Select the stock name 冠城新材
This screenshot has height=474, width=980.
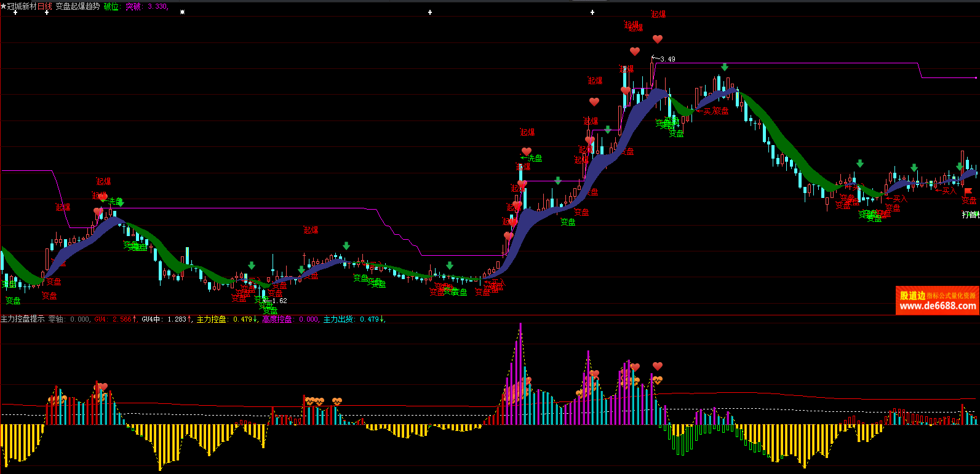click(x=22, y=6)
